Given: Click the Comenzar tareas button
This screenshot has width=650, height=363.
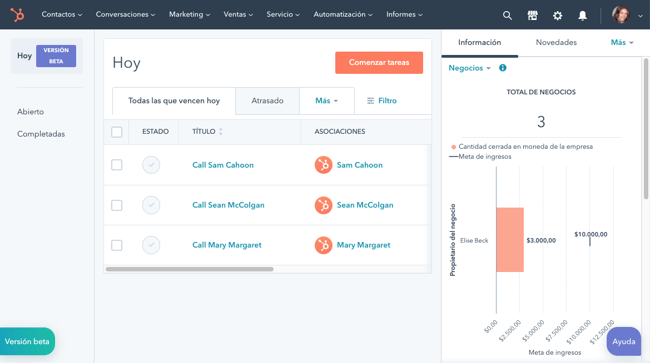Looking at the screenshot, I should point(379,63).
